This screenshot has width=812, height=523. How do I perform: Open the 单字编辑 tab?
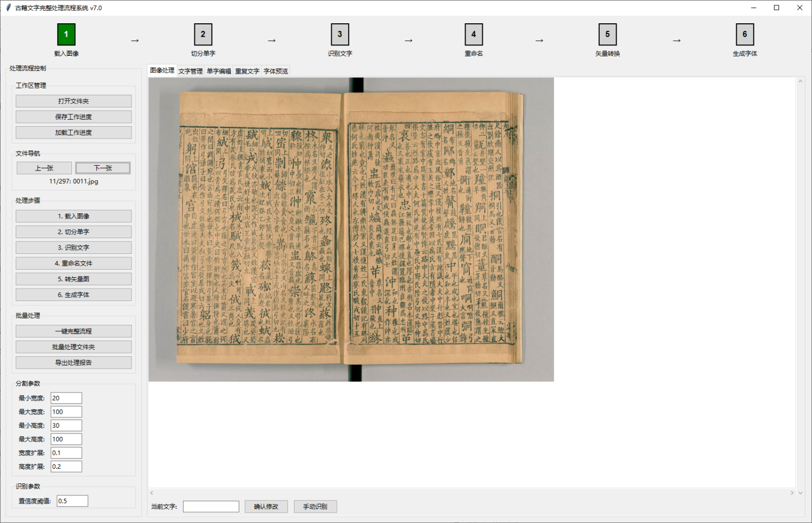pos(219,70)
